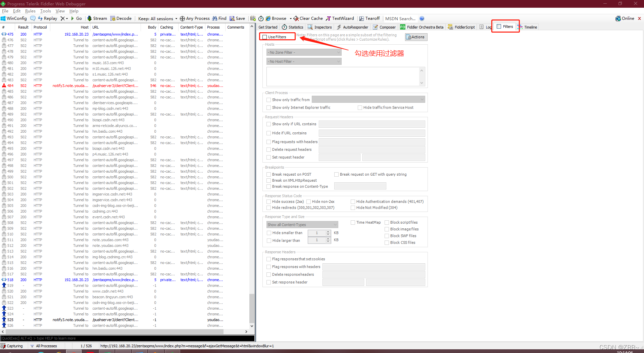This screenshot has width=644, height=353.
Task: Open the traffic-from process dropdown
Action: 368,99
